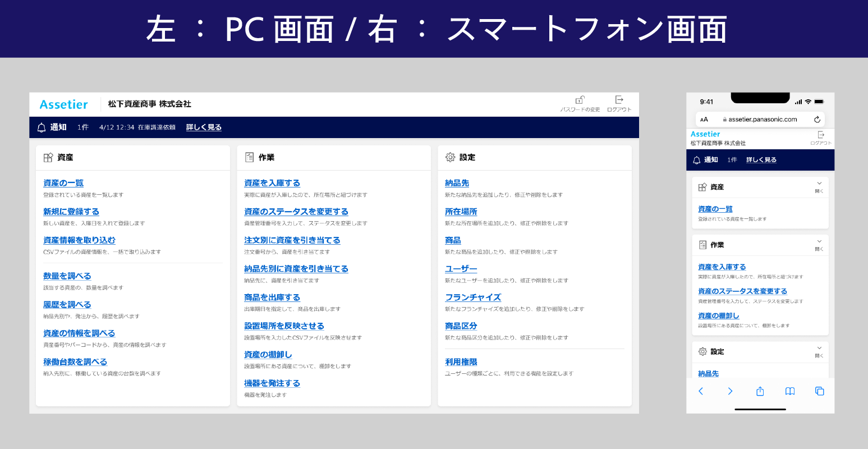Tap the Safari forward arrow
Viewport: 868px width, 449px height.
pos(730,391)
